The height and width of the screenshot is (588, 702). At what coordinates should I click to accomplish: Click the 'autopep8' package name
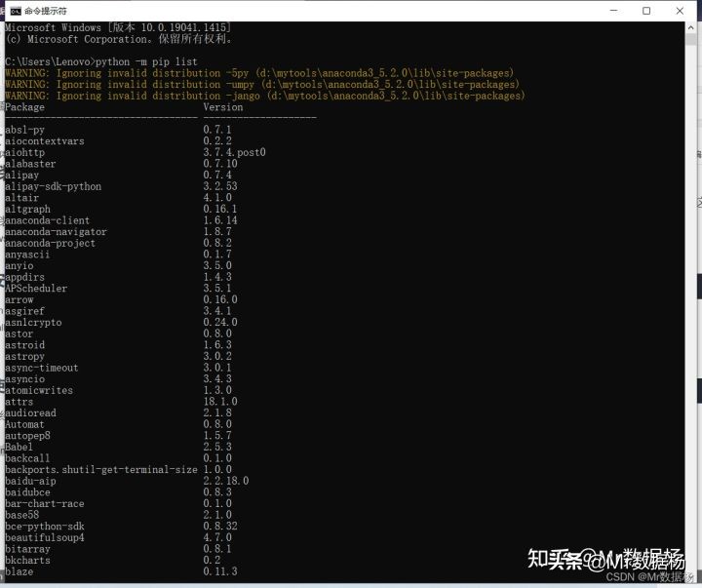(27, 436)
